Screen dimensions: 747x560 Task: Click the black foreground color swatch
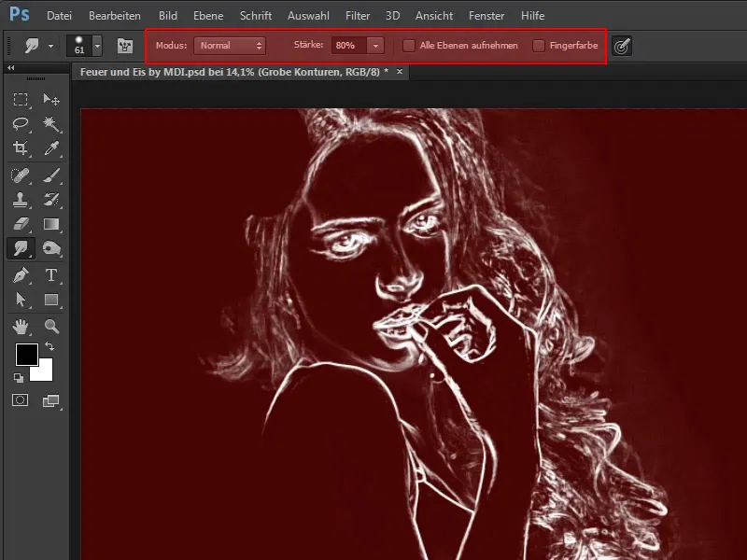coord(26,354)
